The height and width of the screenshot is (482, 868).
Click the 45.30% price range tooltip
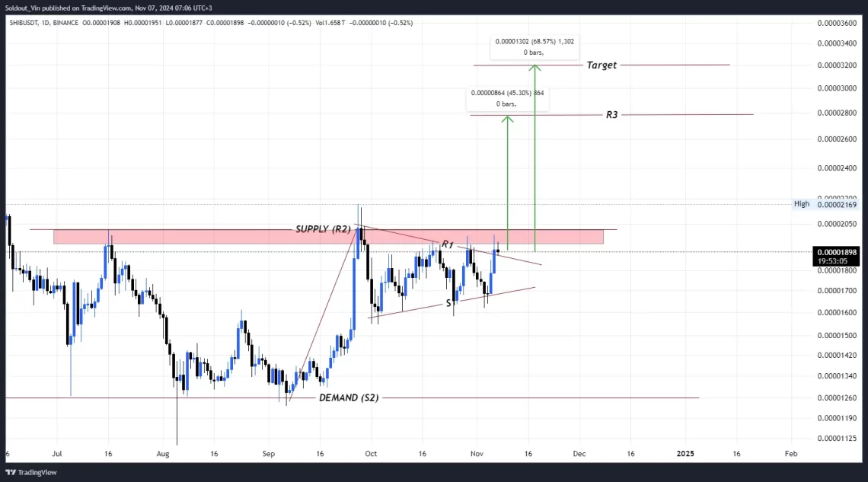point(507,98)
